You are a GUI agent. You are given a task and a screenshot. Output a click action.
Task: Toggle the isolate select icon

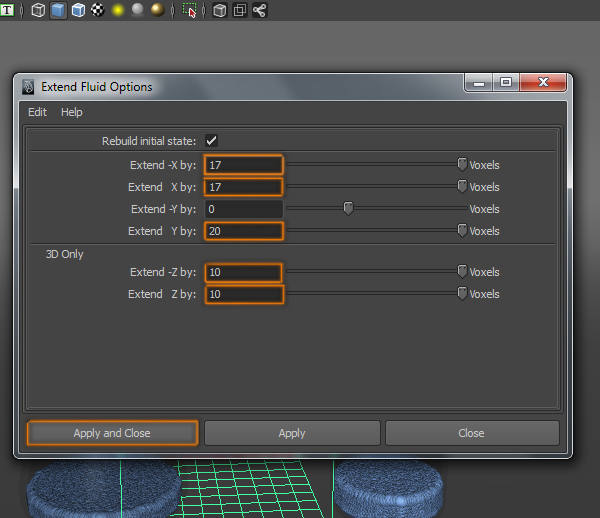(x=190, y=11)
